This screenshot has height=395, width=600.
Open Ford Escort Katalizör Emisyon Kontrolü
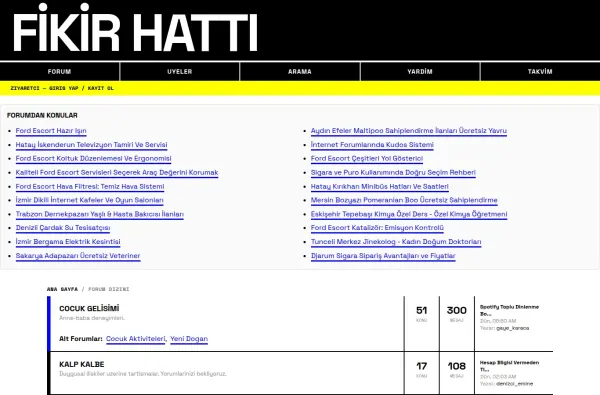(x=377, y=228)
